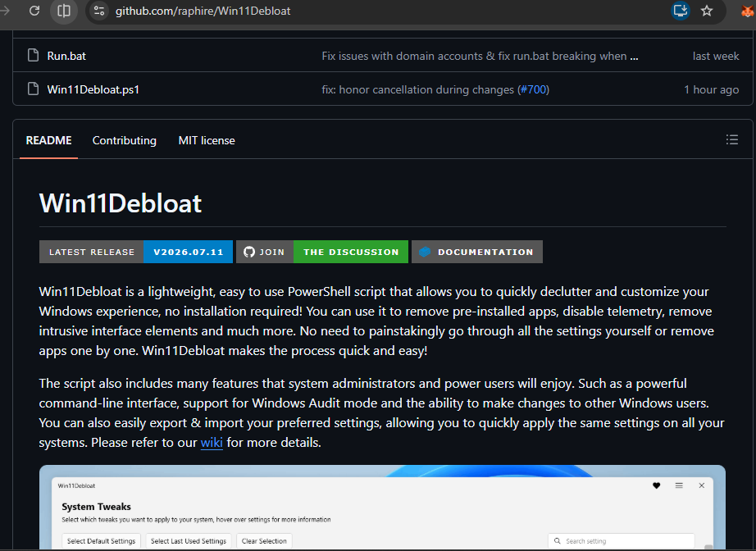Image resolution: width=756 pixels, height=551 pixels.
Task: Open pull request #700 link
Action: click(x=533, y=89)
